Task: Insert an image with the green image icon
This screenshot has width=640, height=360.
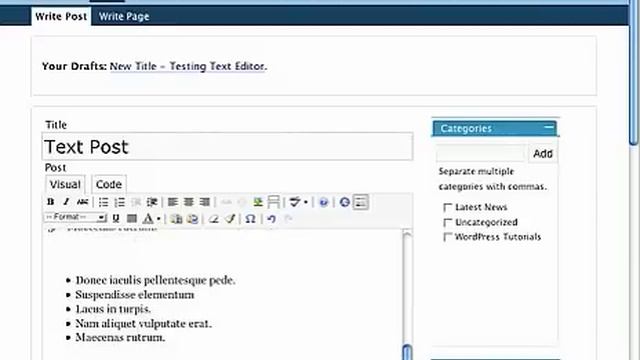Action: click(258, 202)
